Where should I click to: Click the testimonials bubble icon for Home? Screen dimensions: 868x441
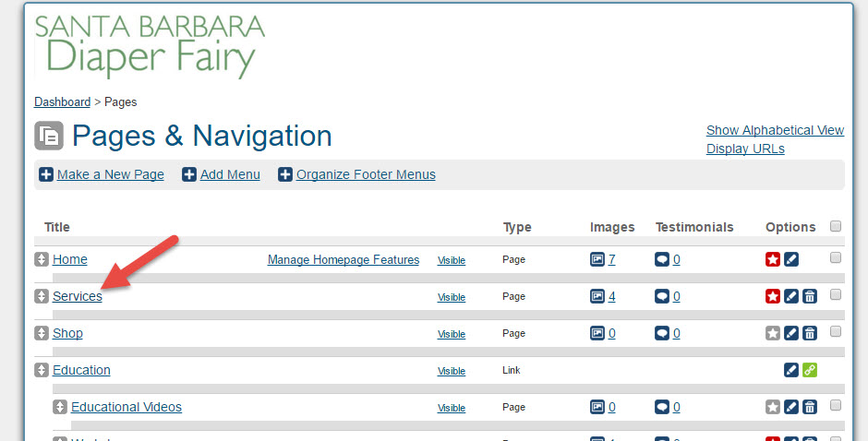662,259
